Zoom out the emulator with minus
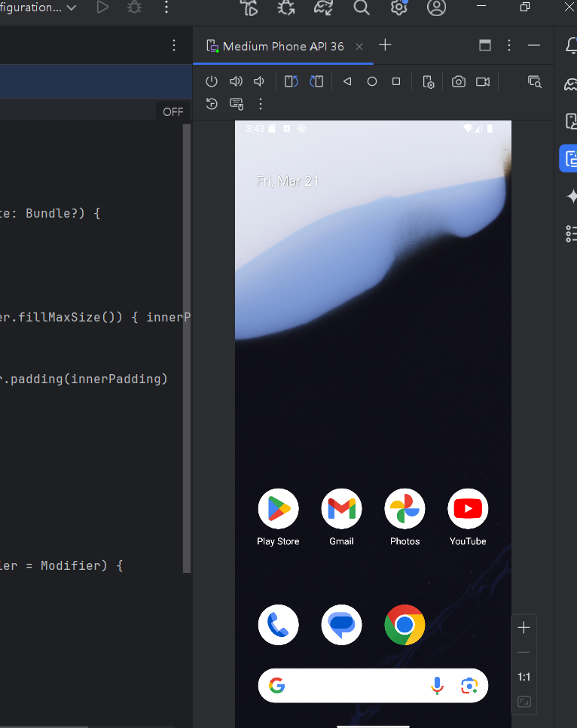Image resolution: width=577 pixels, height=728 pixels. (x=524, y=652)
